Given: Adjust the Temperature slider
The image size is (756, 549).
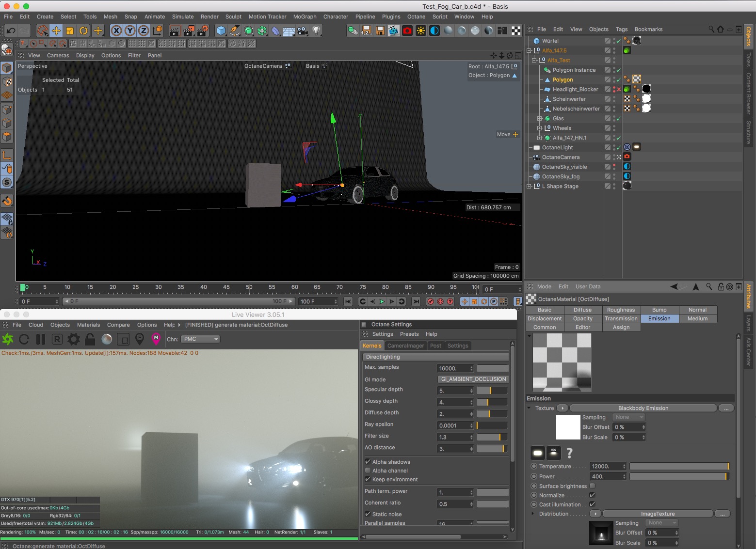Looking at the screenshot, I should tap(679, 466).
